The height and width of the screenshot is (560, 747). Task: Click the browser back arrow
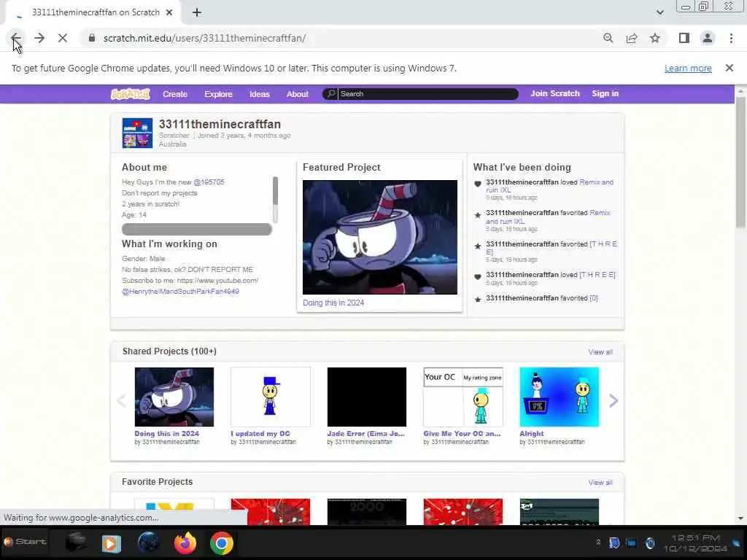point(15,38)
